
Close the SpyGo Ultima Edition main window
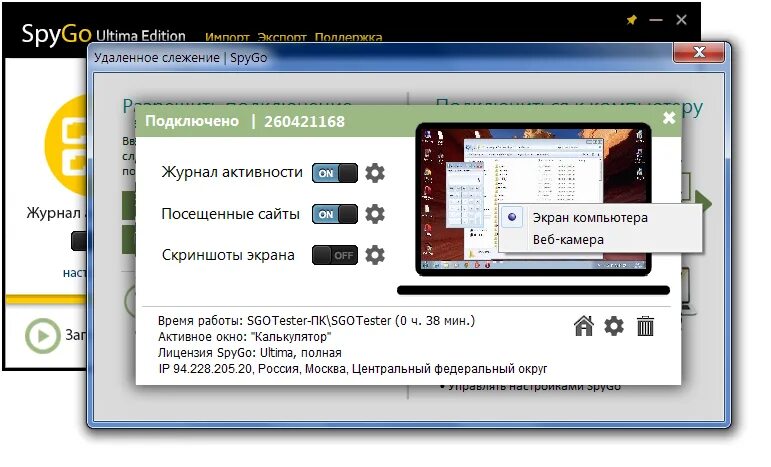click(681, 20)
